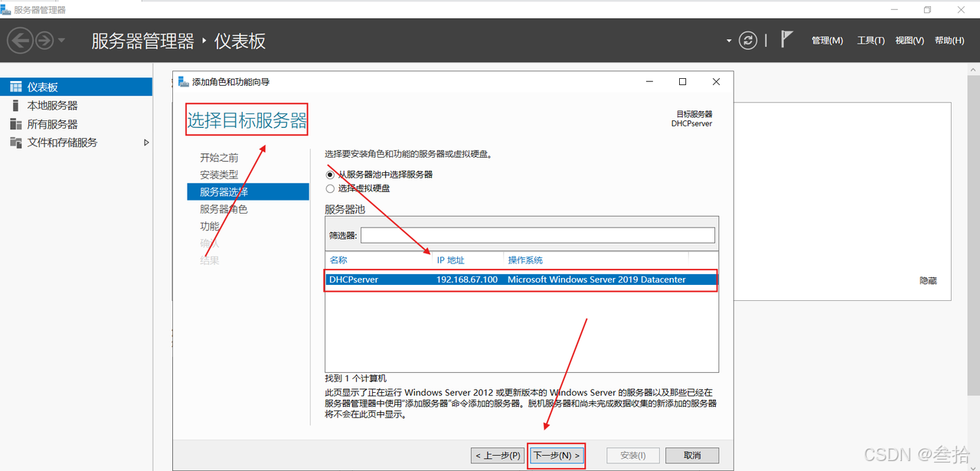The width and height of the screenshot is (980, 471).
Task: Click the 筛选器 filter input field
Action: coord(537,235)
